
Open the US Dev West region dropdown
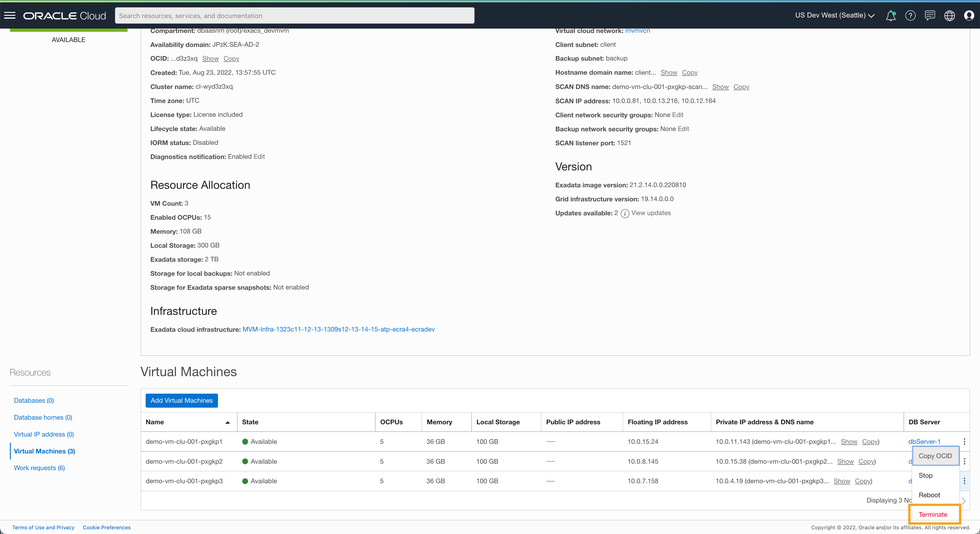(x=835, y=15)
